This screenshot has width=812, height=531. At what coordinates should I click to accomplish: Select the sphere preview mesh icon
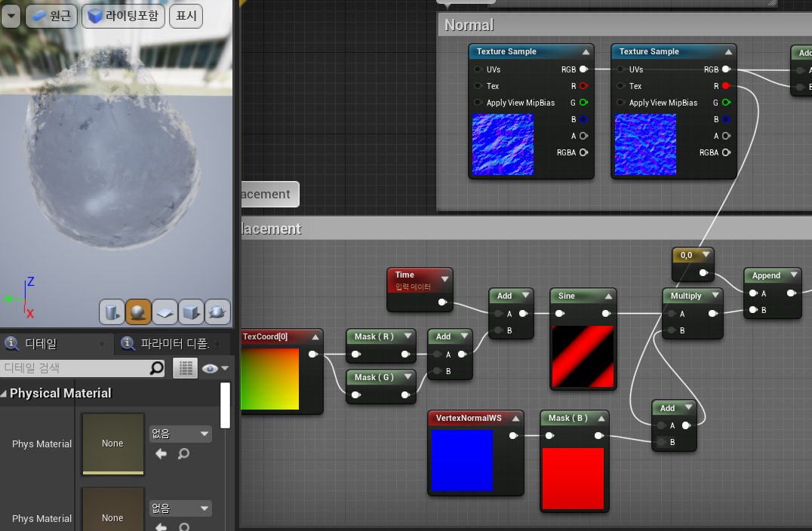pyautogui.click(x=138, y=312)
